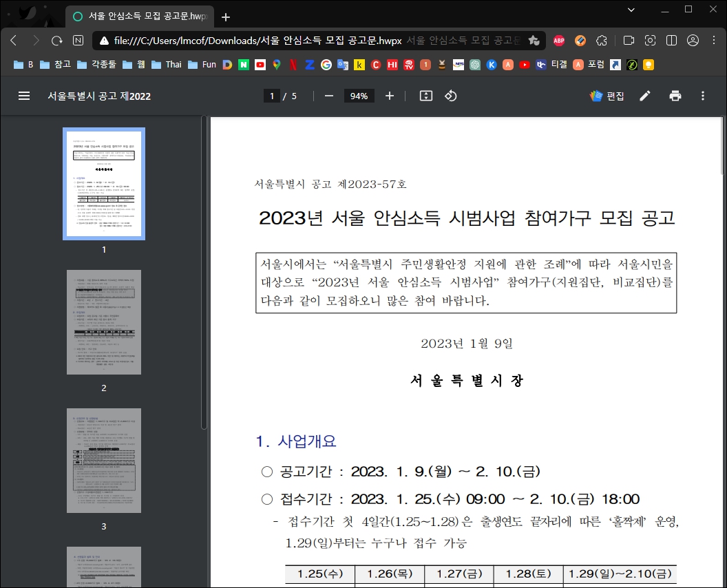
Task: Click the 2023년 1월 9일 date text
Action: click(x=467, y=344)
